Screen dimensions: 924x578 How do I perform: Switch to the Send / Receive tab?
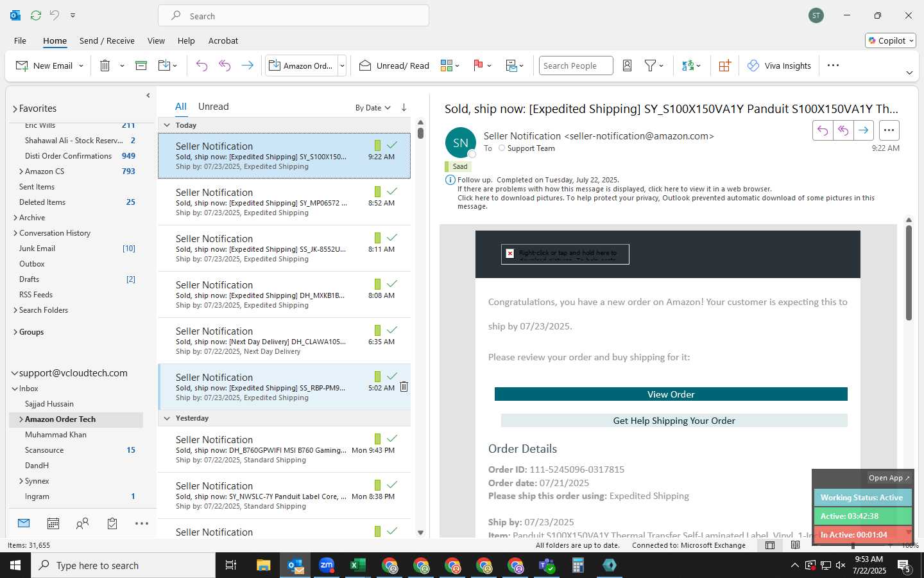(107, 40)
